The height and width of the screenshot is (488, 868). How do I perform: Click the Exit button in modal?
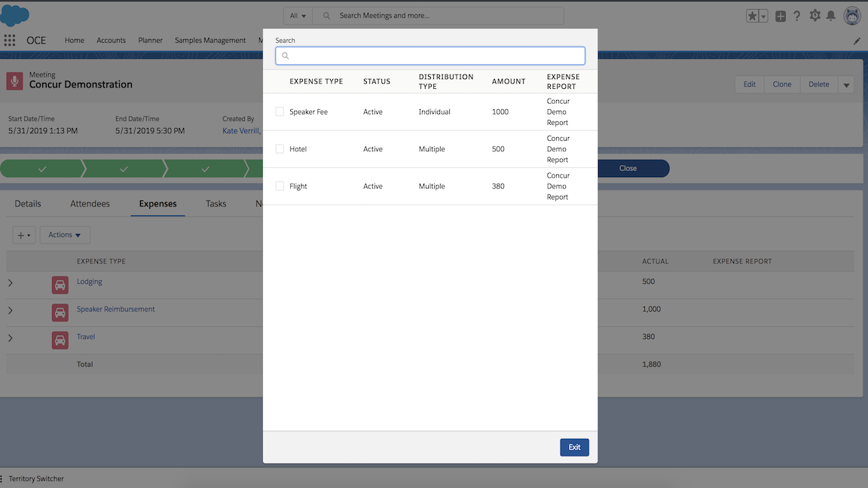[575, 447]
